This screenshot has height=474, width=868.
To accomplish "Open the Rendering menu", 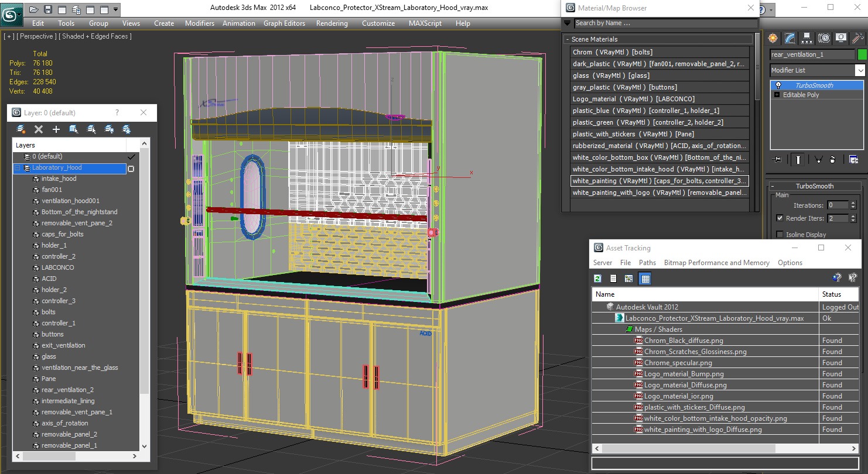I will click(332, 23).
